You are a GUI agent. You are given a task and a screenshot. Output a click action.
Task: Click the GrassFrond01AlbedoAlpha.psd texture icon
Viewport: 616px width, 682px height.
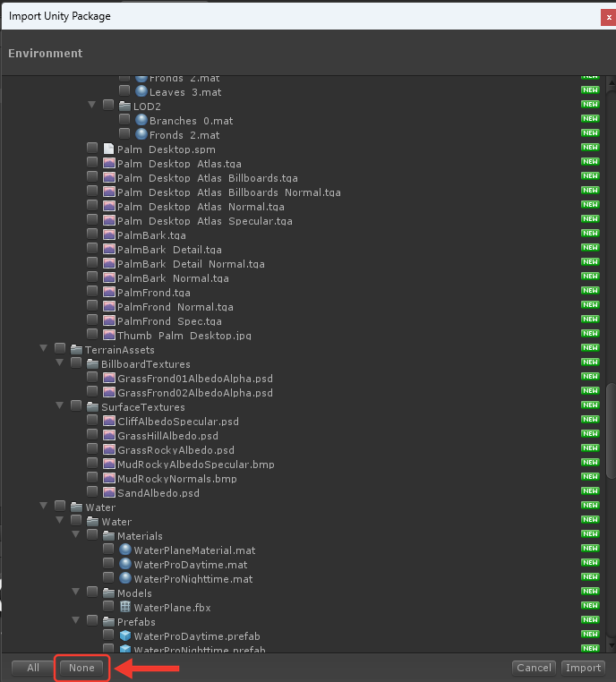click(x=108, y=378)
